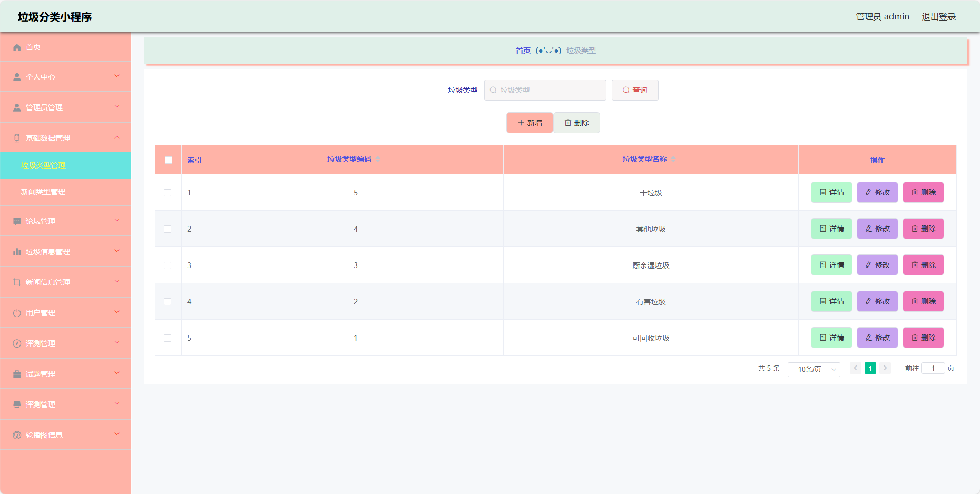The image size is (980, 494).
Task: Click 退出登录 to log out
Action: coord(938,17)
